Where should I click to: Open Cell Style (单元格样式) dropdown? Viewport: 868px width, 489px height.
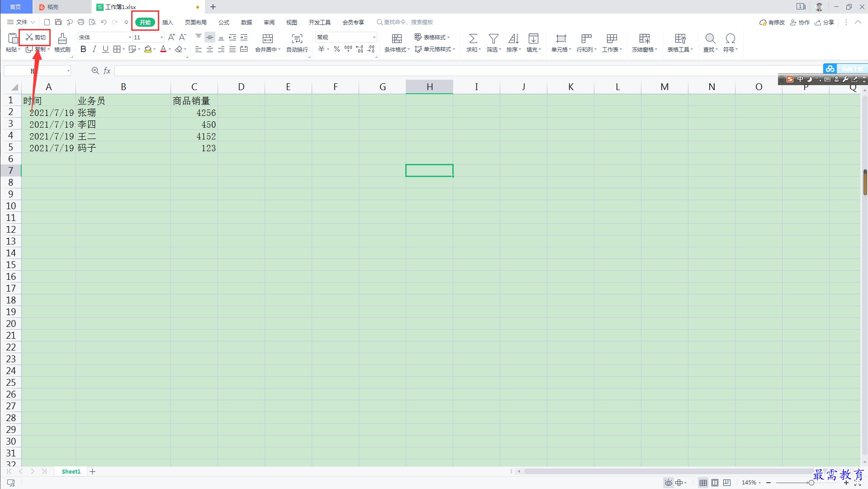click(435, 49)
